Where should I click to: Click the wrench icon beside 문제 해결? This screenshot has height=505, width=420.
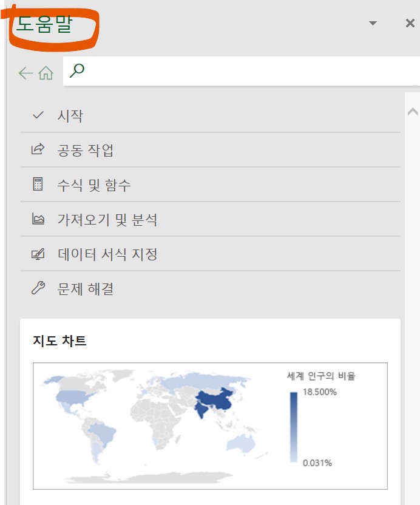point(38,288)
